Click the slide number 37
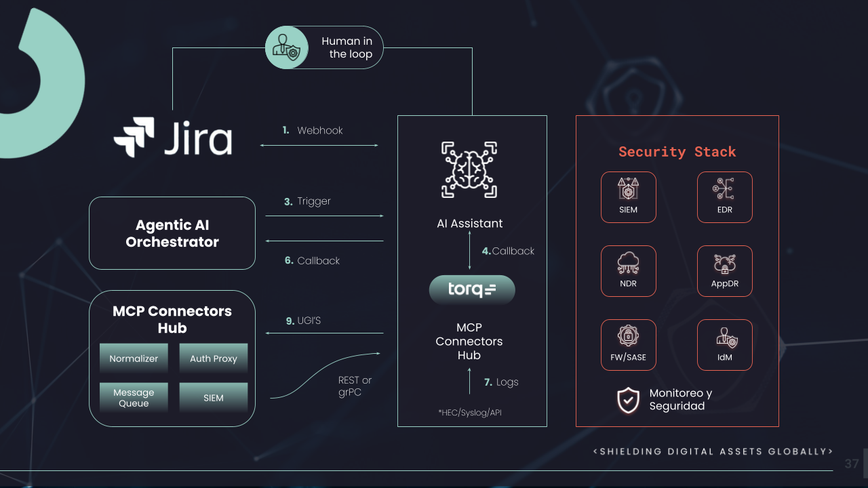Screen dimensions: 868x488 point(852,464)
